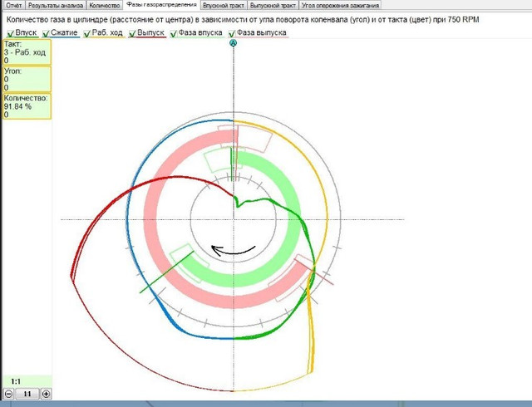Click the zoom out minus button

click(9, 394)
